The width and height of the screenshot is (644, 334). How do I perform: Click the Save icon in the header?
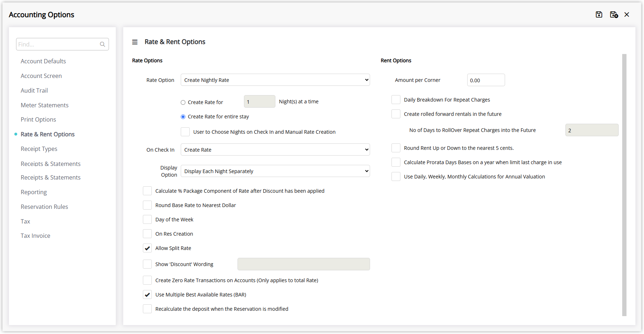pyautogui.click(x=599, y=15)
